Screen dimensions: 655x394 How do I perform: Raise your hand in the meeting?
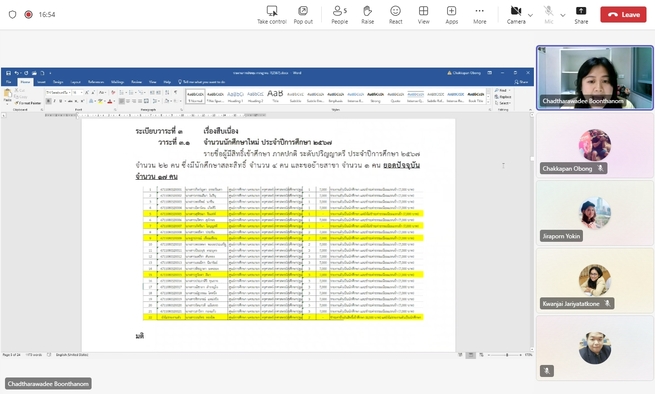[368, 15]
